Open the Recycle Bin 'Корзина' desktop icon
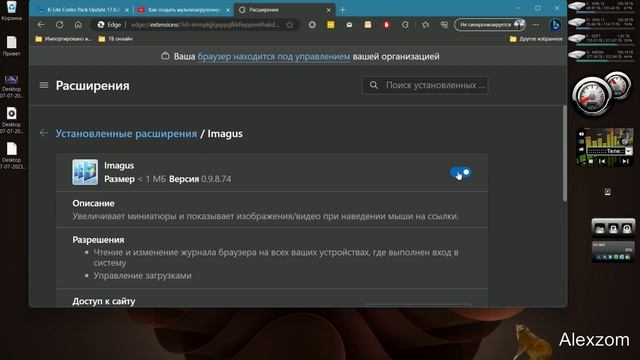This screenshot has height=360, width=640. 11,11
